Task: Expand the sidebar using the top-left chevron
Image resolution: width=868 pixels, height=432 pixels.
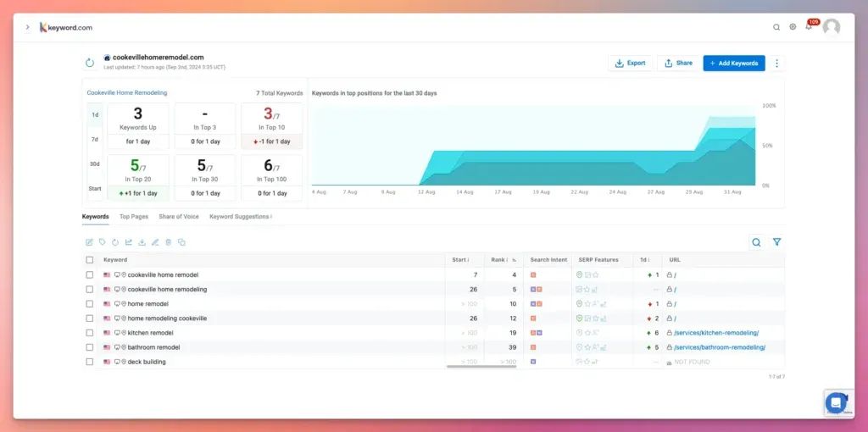Action: (27, 27)
